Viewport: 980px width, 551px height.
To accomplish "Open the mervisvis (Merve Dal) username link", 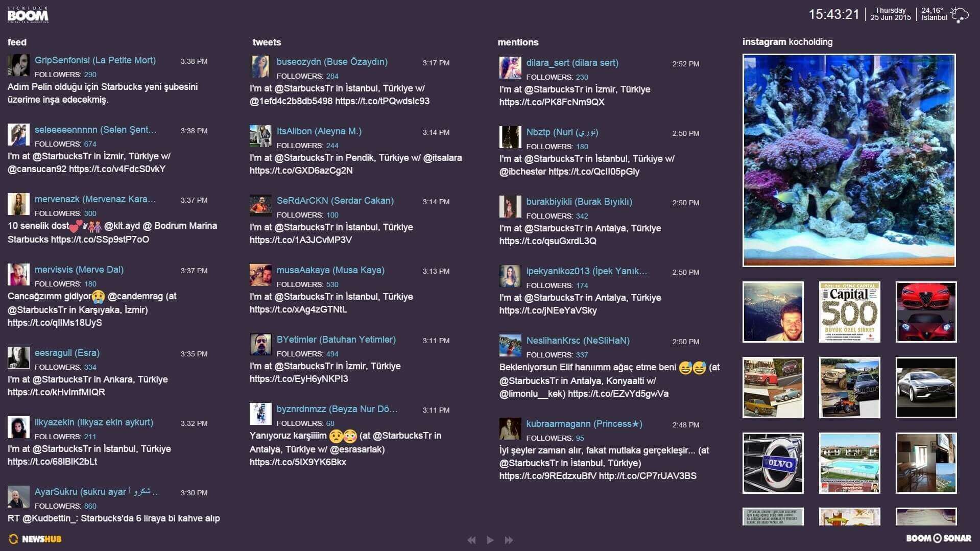I will click(79, 270).
